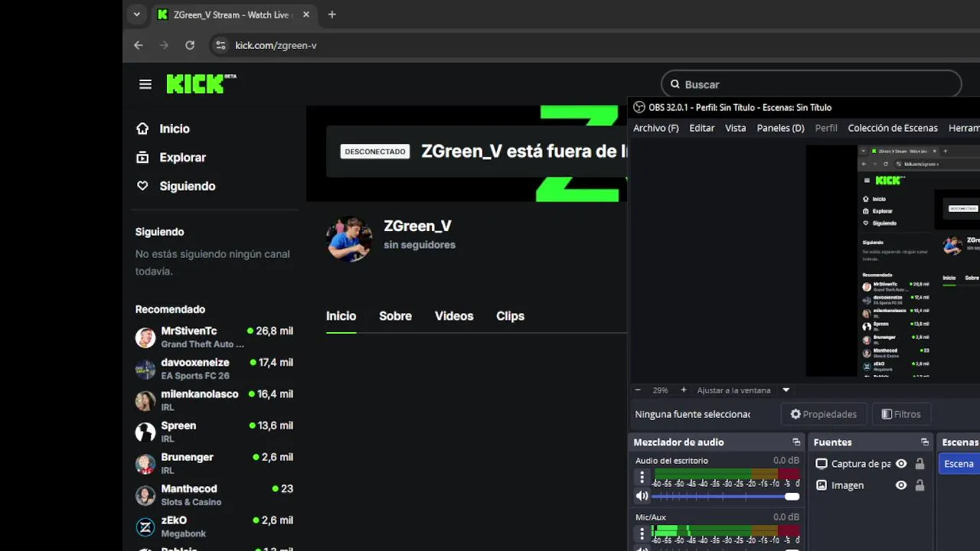Viewport: 980px width, 551px height.
Task: Click the OBS logo in the title bar
Action: (x=639, y=107)
